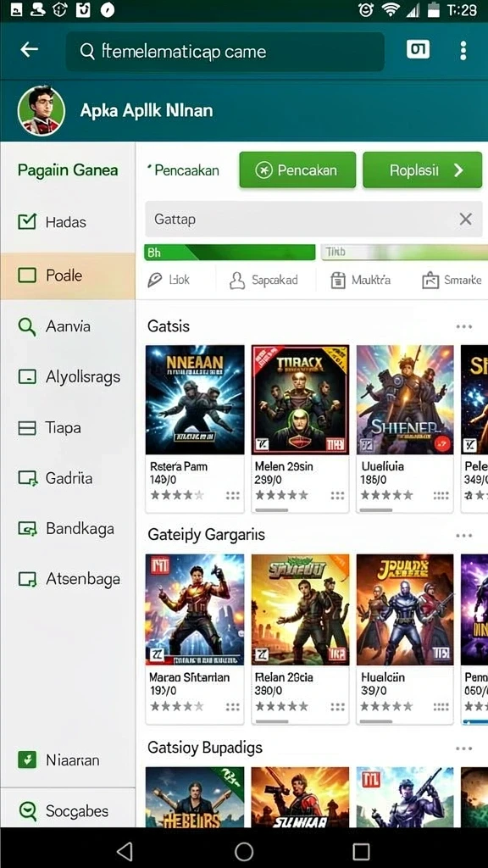Open more options for Gatsis section
Screen dimensions: 488x868
click(464, 326)
